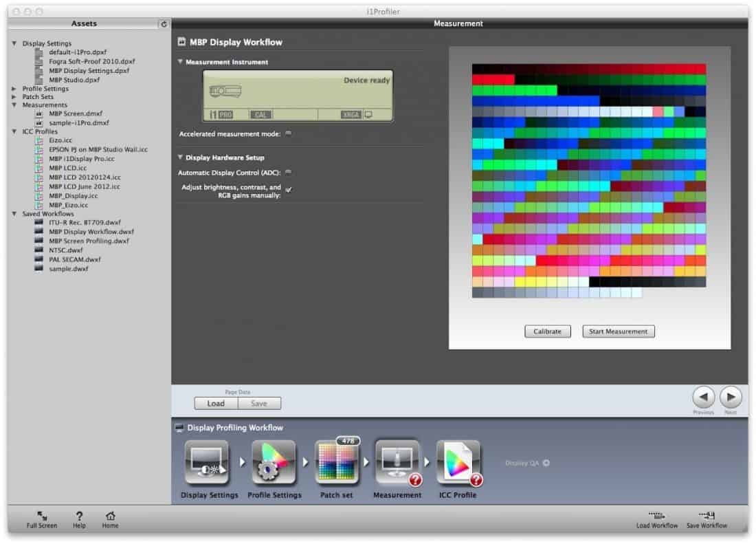This screenshot has width=756, height=544.
Task: Click the ICC Profile workflow step icon
Action: [x=458, y=463]
